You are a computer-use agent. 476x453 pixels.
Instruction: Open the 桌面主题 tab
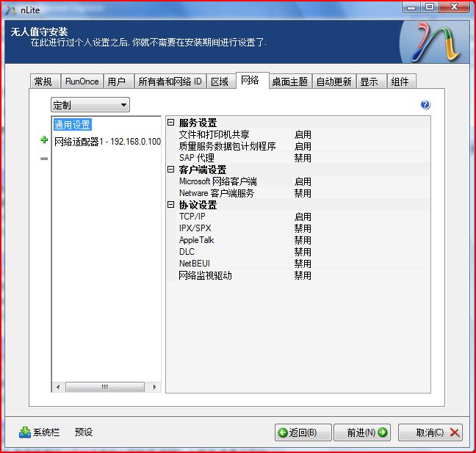click(290, 81)
